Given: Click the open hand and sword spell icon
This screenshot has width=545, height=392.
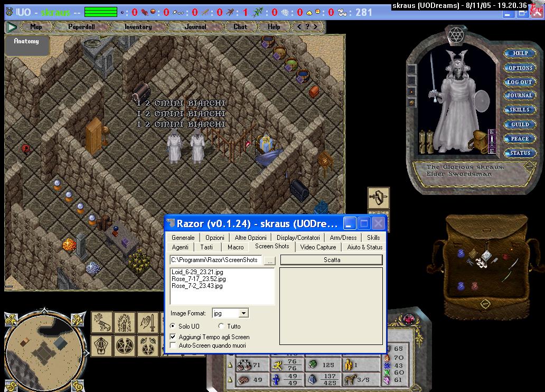Looking at the screenshot, I should [x=148, y=322].
